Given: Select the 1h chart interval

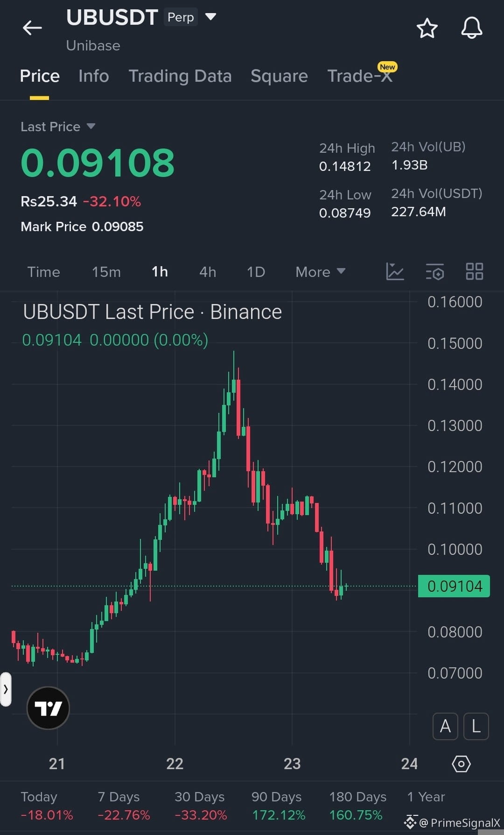Looking at the screenshot, I should click(160, 272).
